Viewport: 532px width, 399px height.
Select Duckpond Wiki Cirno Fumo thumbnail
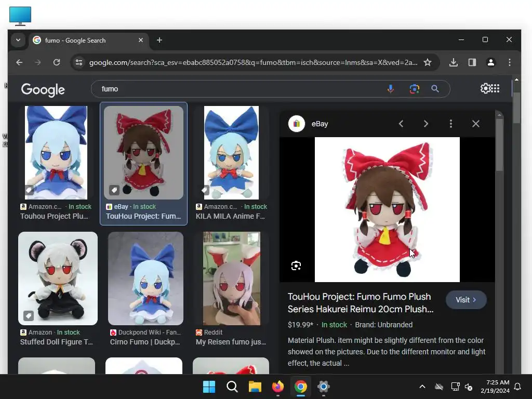tap(145, 278)
